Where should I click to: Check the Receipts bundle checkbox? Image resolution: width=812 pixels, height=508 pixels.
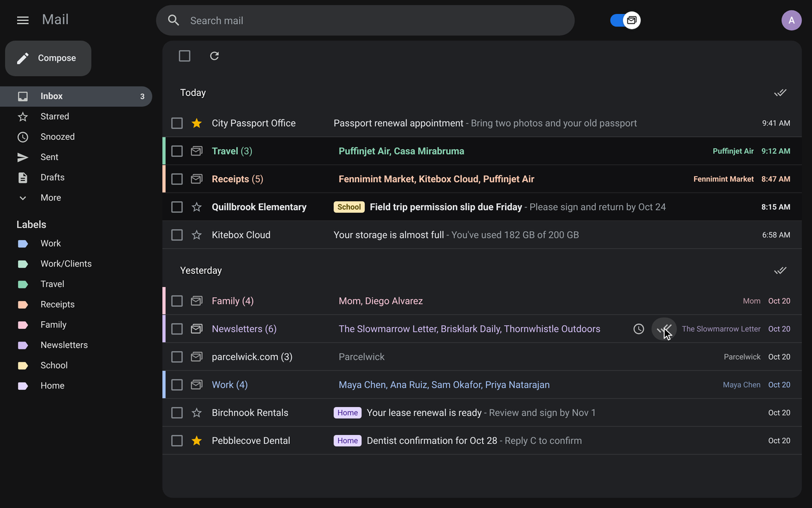coord(177,179)
